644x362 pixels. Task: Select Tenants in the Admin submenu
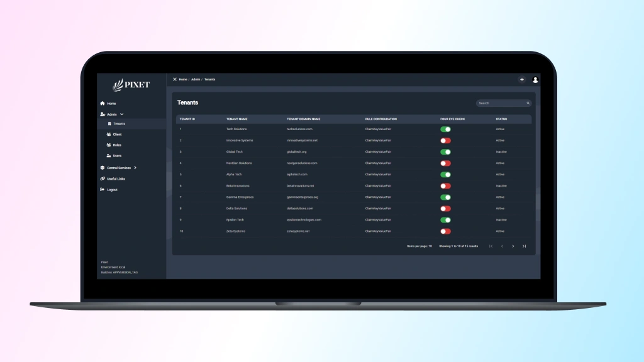coord(119,124)
